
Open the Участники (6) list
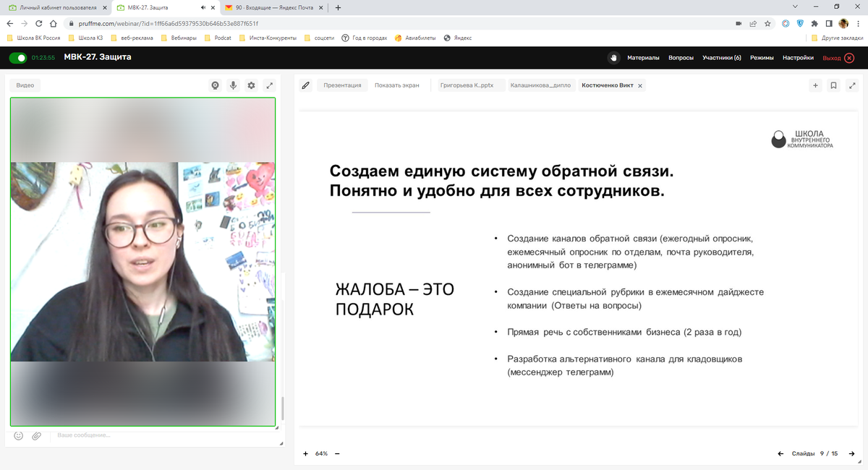tap(721, 58)
